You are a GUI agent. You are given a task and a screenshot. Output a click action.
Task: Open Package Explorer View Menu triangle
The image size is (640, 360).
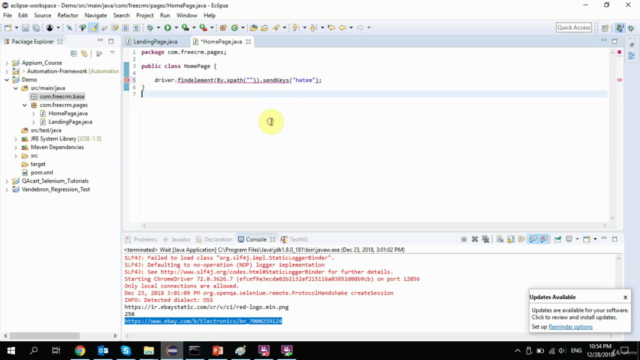(112, 53)
